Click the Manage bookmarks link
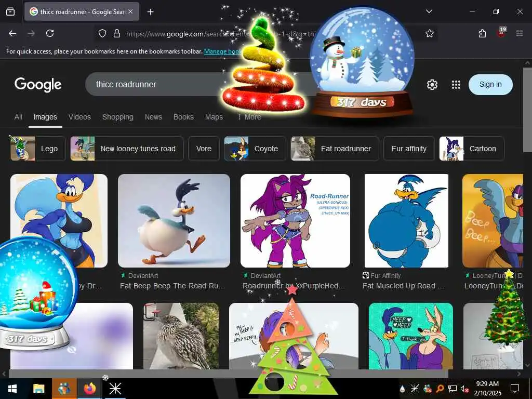This screenshot has height=399, width=532. coord(222,51)
